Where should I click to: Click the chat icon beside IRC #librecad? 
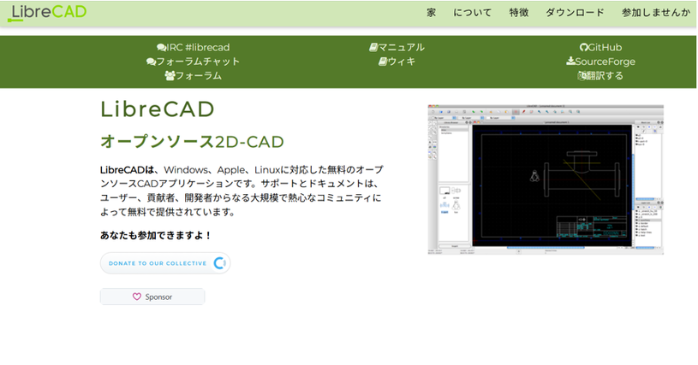[162, 48]
